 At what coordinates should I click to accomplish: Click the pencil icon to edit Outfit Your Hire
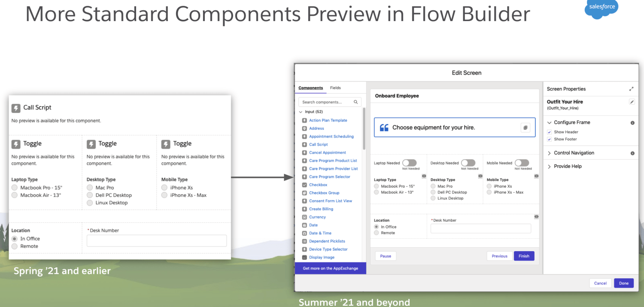coord(632,102)
